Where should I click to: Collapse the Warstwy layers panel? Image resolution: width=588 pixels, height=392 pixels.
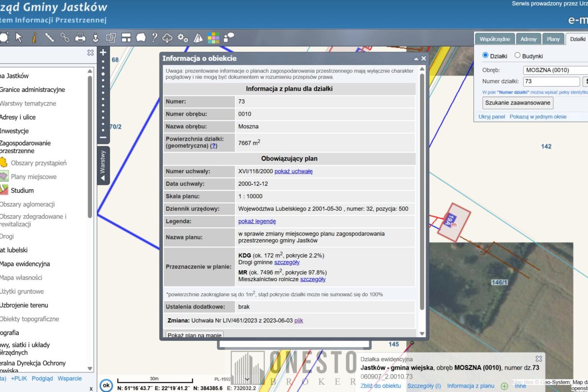103,165
